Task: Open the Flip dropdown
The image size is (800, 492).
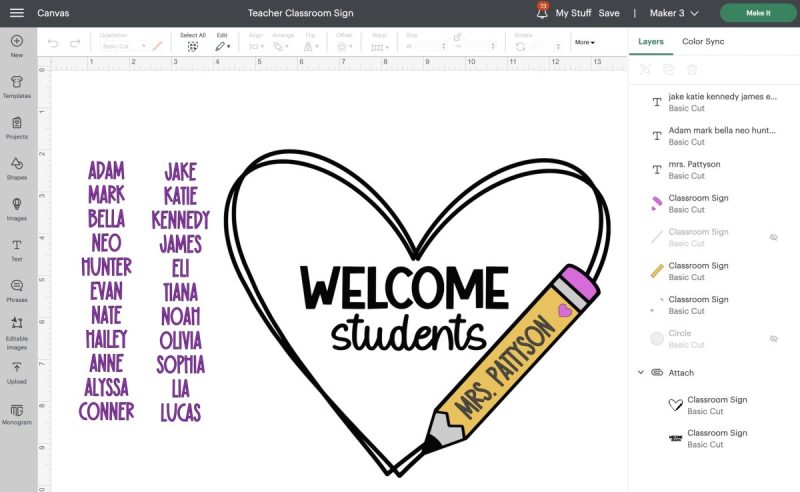Action: pyautogui.click(x=311, y=46)
